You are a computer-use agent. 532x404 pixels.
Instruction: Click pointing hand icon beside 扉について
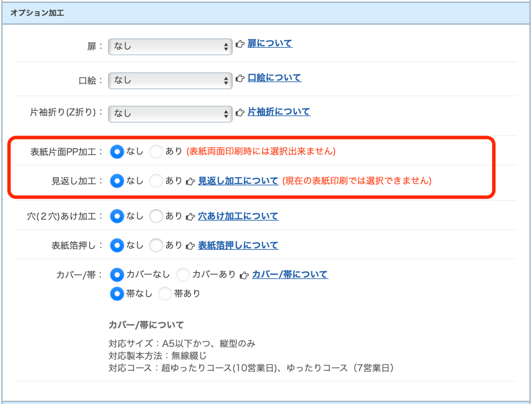tap(240, 44)
